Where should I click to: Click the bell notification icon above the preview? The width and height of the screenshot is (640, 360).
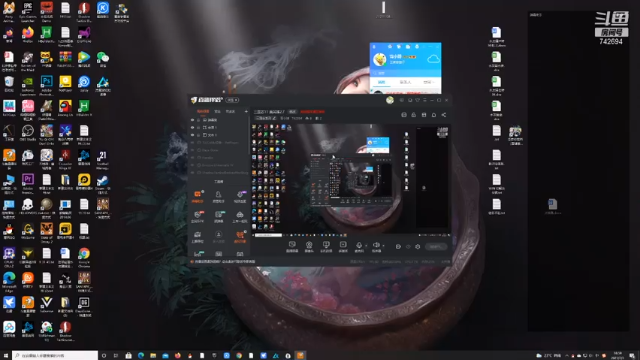pos(434,115)
